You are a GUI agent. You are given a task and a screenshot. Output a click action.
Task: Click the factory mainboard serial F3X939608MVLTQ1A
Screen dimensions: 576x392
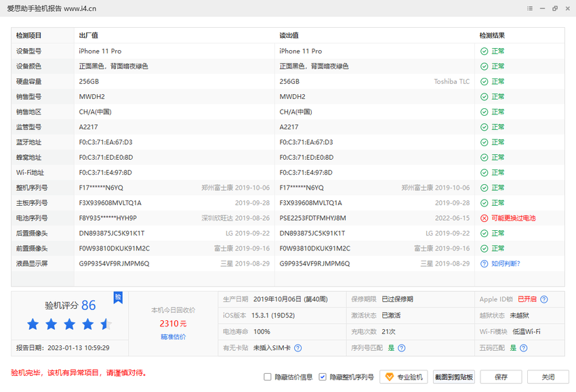click(110, 203)
